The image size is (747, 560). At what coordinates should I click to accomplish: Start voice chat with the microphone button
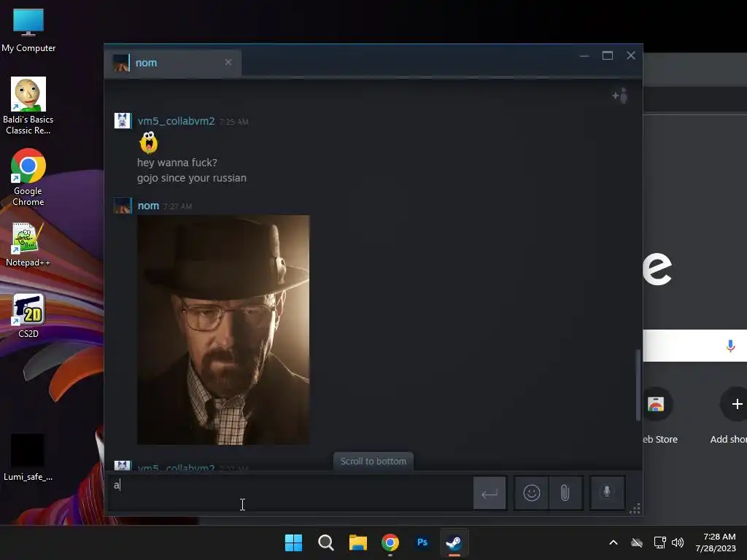tap(607, 492)
